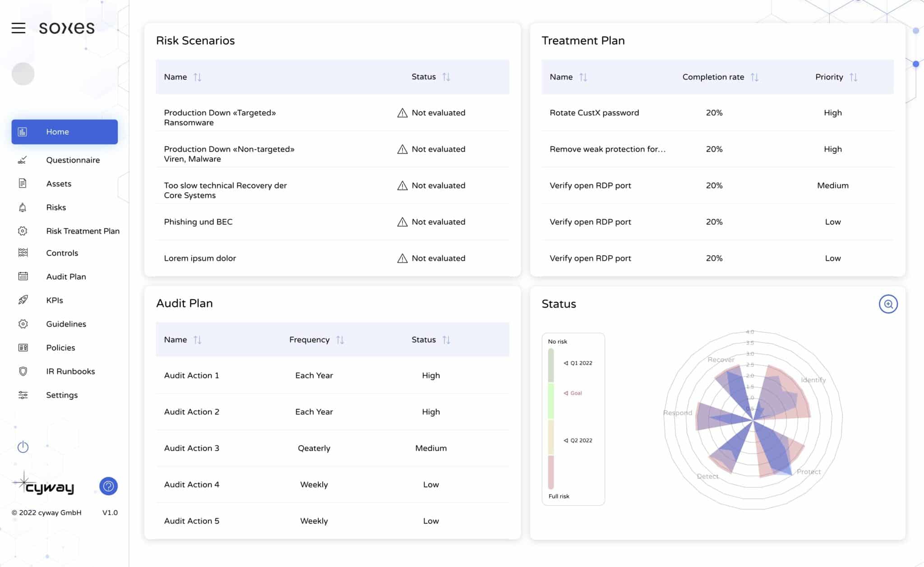Go to Risk Treatment Plan page
This screenshot has width=924, height=567.
83,231
